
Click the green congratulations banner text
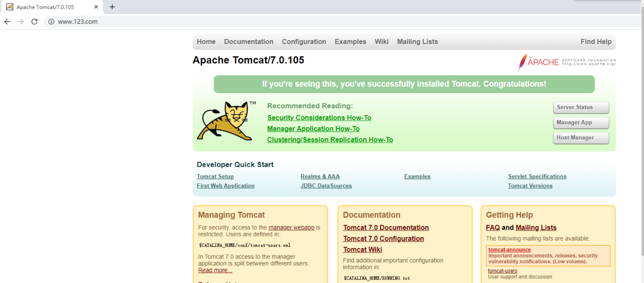[404, 84]
